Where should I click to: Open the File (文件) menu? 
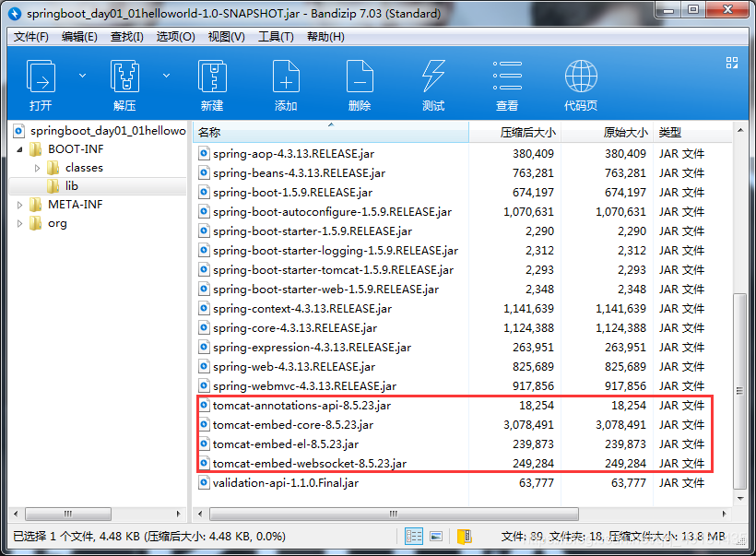click(30, 37)
